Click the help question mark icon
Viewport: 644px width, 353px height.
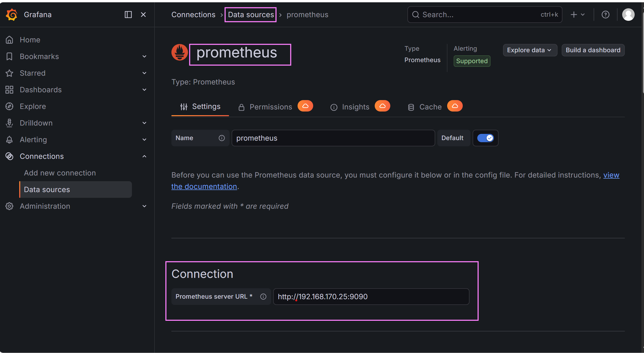pos(605,15)
